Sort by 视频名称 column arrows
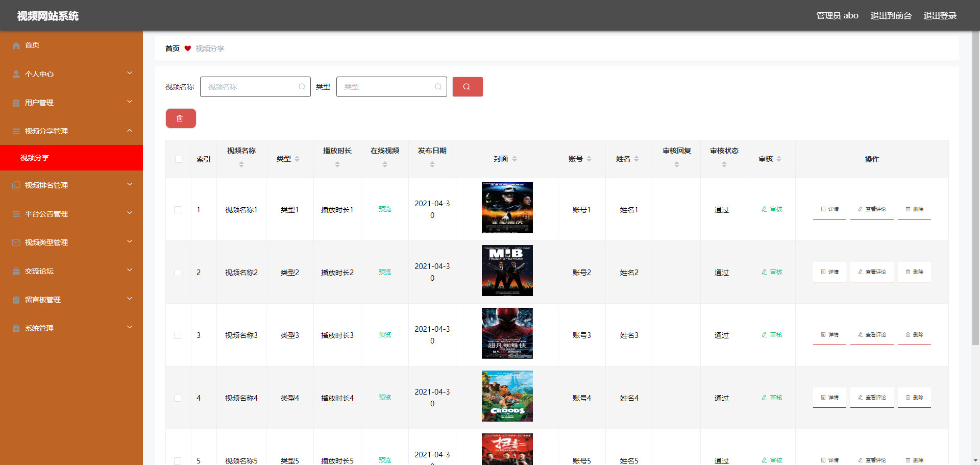The image size is (980, 465). [x=241, y=164]
